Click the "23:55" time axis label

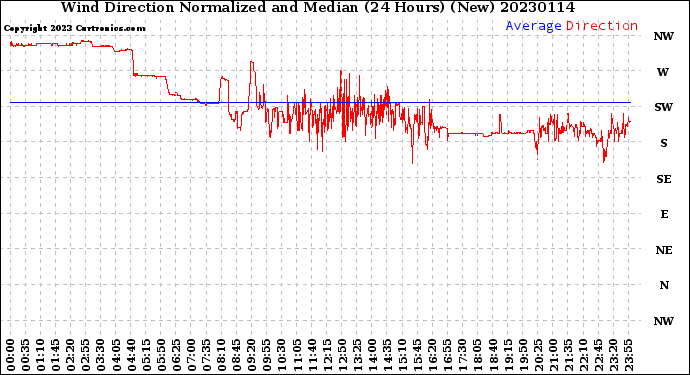628,355
